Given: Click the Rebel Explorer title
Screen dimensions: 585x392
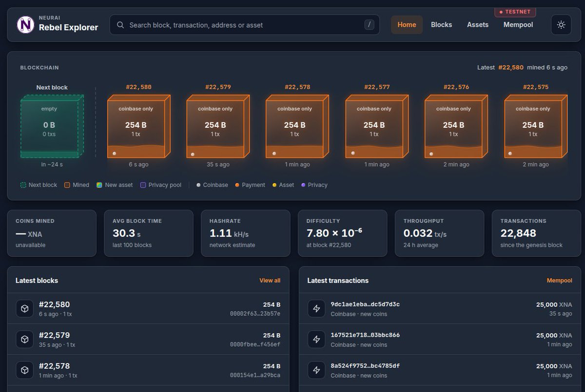Looking at the screenshot, I should pos(68,28).
